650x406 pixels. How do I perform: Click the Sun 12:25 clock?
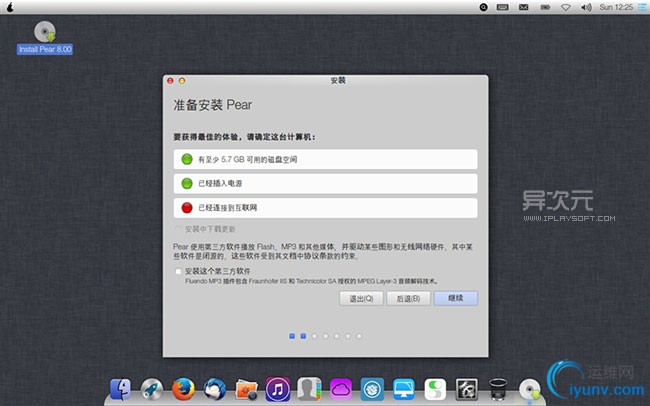pyautogui.click(x=616, y=7)
